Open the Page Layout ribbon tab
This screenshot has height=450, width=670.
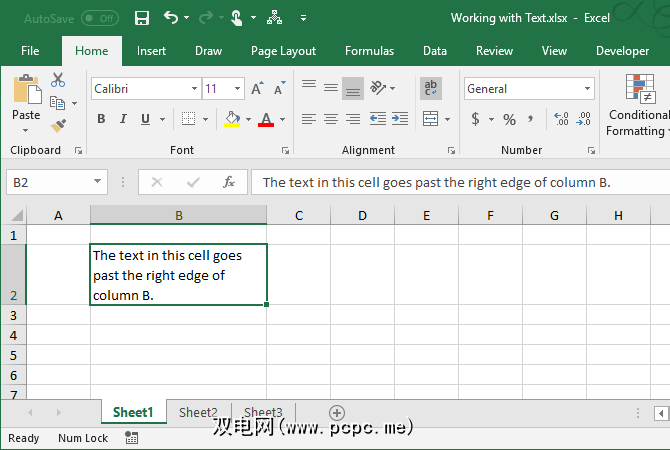pyautogui.click(x=283, y=51)
